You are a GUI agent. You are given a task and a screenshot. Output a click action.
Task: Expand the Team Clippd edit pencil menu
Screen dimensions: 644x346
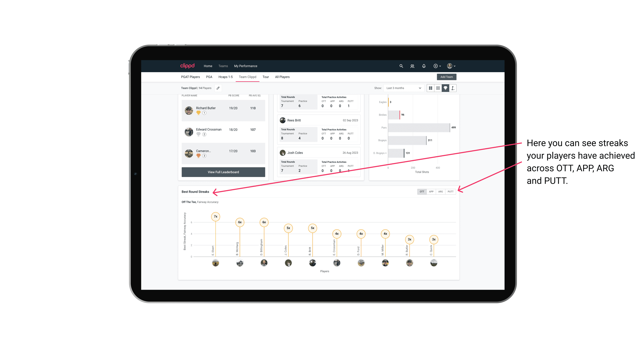tap(218, 88)
